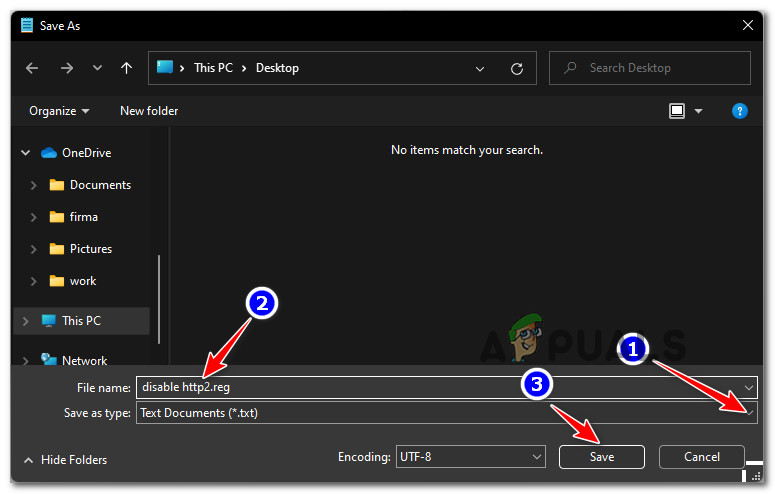Open the Organize menu

click(59, 111)
